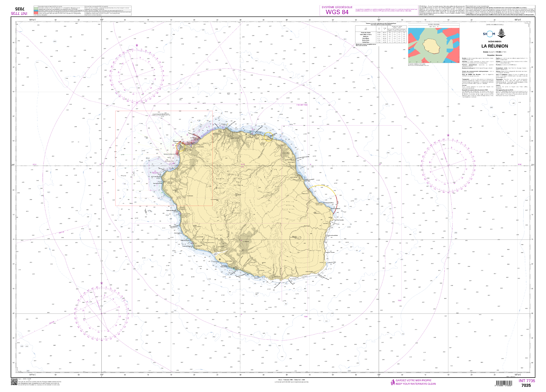Screen dimensions: 546x392
Task: Click the 'Pointe des Galets' tidal table row
Action: pos(366,33)
